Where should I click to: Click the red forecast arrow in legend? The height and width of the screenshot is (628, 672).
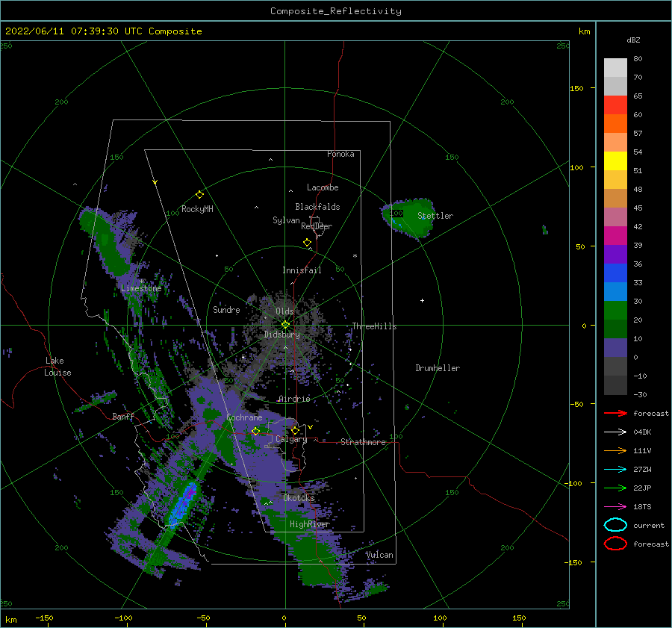(x=615, y=413)
